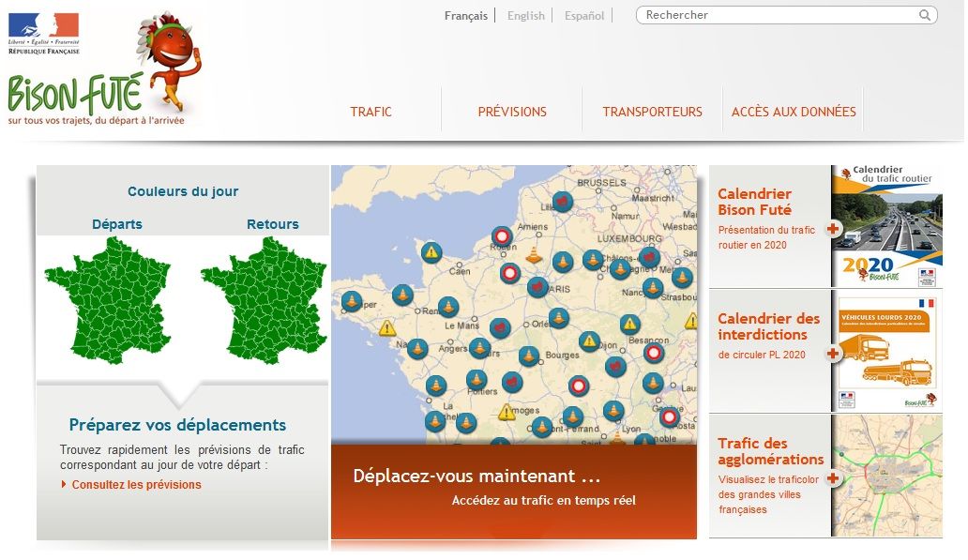The image size is (968, 560).
Task: Open the agglomeration traffic map thumbnail
Action: pos(887,476)
